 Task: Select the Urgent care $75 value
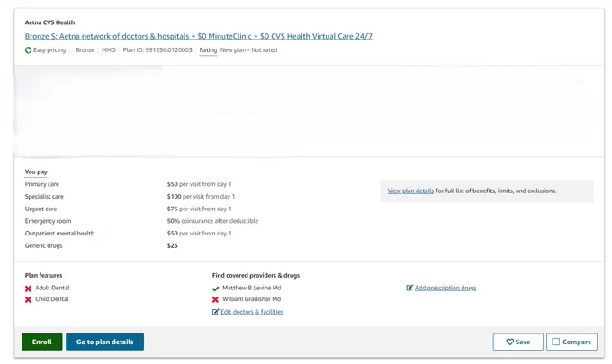172,209
